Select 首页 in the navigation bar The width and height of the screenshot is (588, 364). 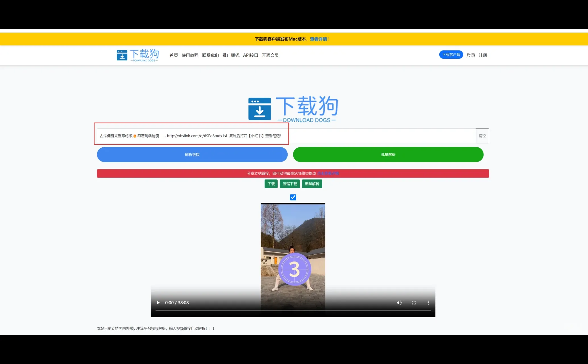pos(174,55)
